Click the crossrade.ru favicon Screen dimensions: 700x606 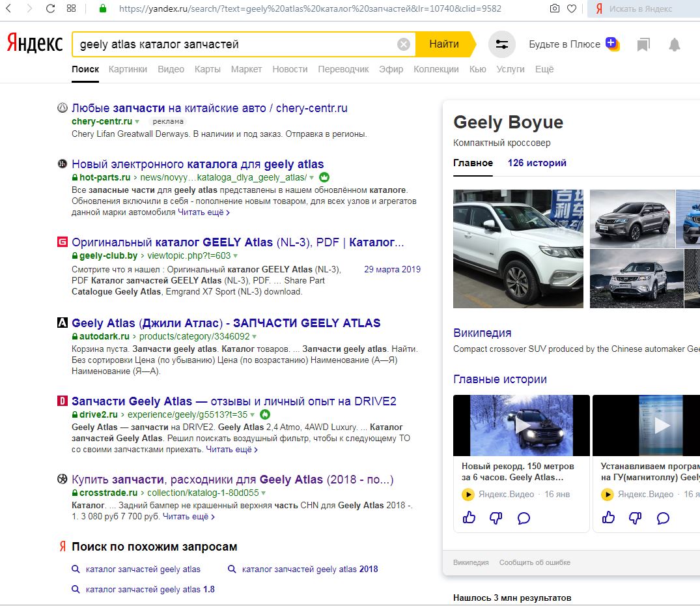(x=63, y=479)
